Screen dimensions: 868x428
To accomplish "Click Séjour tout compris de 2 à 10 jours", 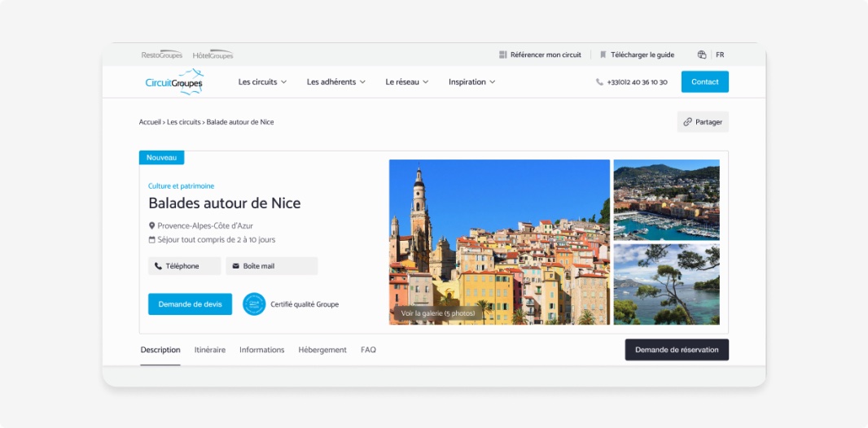I will (x=217, y=240).
